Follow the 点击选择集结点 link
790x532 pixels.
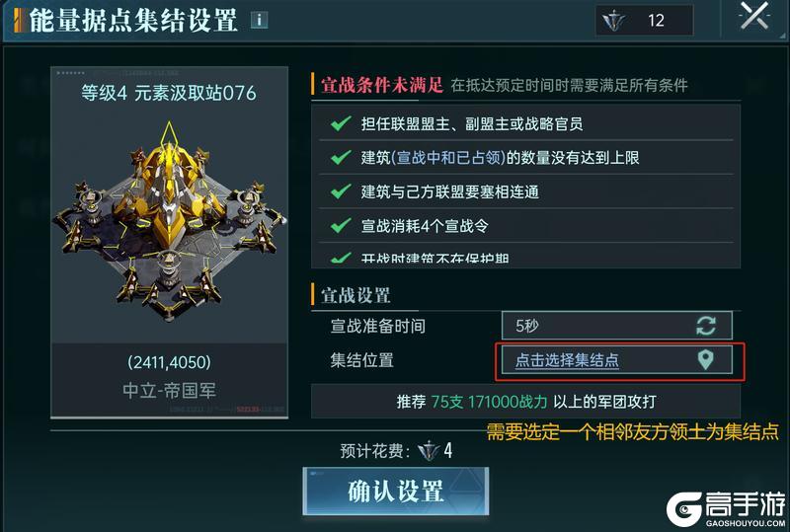pos(567,360)
